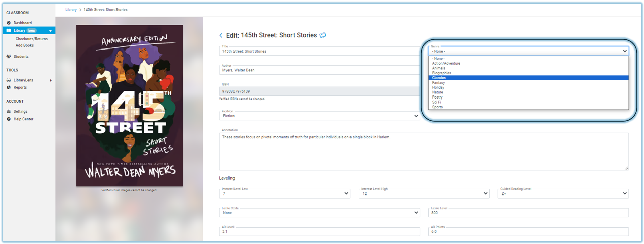Choose Action/Adventure genre option
This screenshot has width=644, height=244.
pyautogui.click(x=529, y=64)
